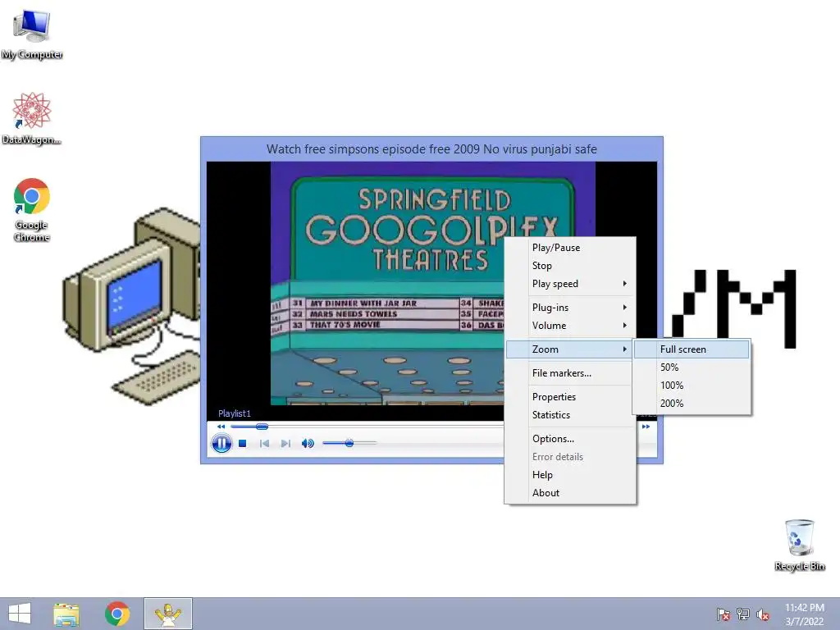The height and width of the screenshot is (630, 840).
Task: Select Play/Pause from context menu
Action: pyautogui.click(x=570, y=248)
